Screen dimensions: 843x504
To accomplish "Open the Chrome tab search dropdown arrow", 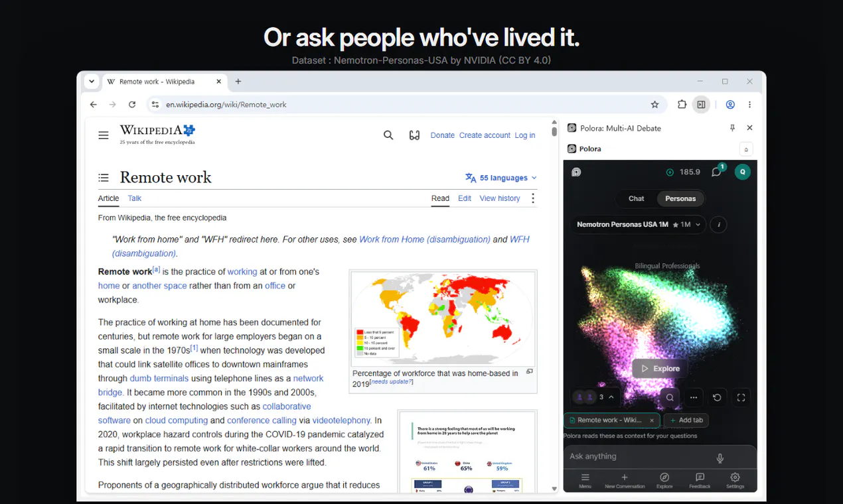I will 92,82.
